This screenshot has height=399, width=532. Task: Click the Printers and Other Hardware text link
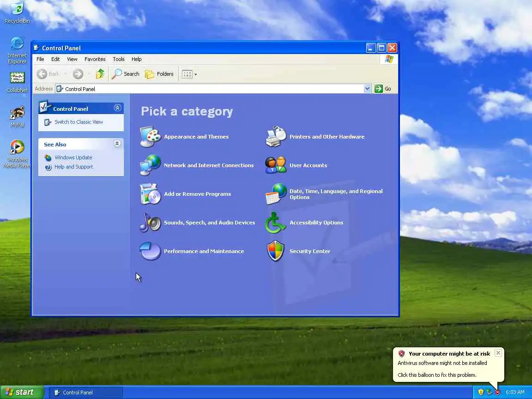click(x=327, y=136)
